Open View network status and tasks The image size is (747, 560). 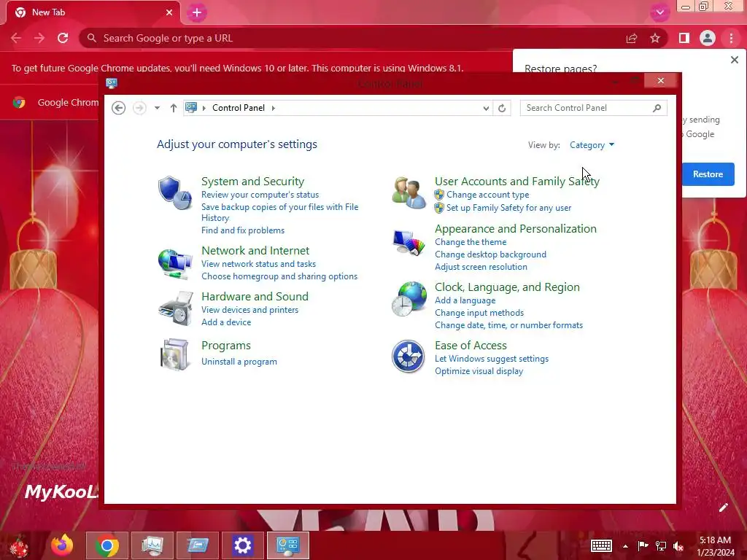click(259, 264)
